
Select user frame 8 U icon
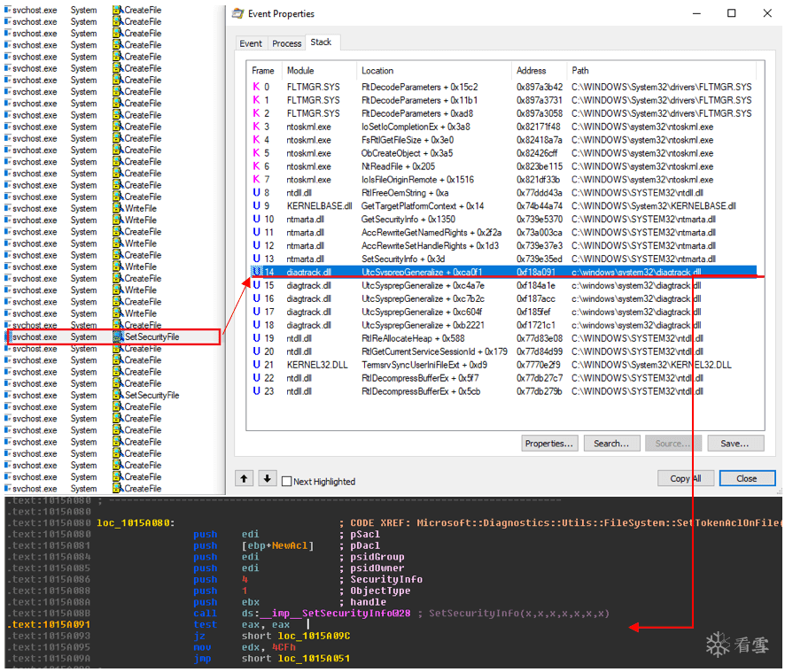tap(256, 193)
